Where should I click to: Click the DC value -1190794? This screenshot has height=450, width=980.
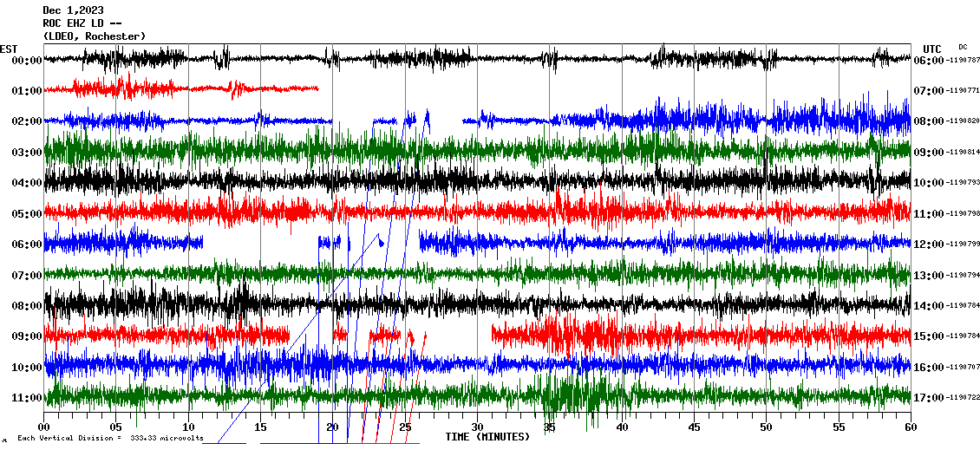point(962,275)
